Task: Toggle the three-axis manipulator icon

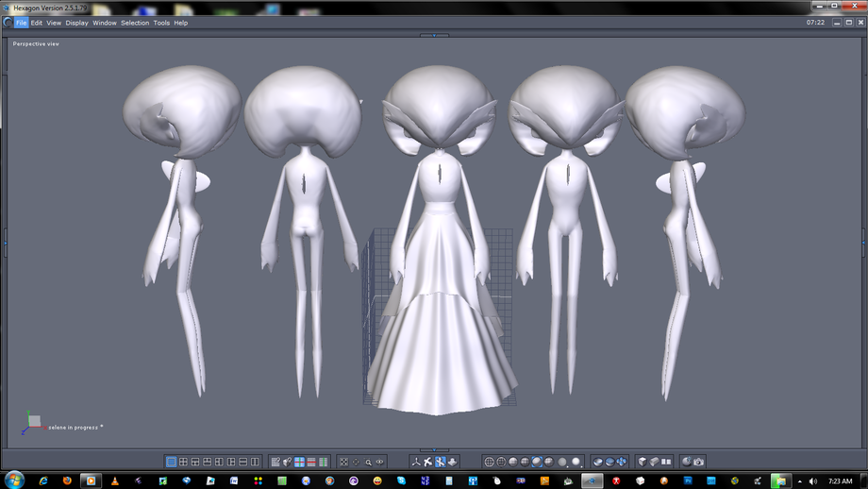Action: point(415,462)
